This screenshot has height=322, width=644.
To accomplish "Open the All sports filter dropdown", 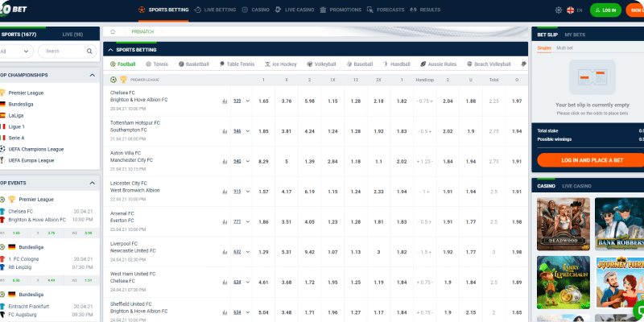I will coord(15,51).
